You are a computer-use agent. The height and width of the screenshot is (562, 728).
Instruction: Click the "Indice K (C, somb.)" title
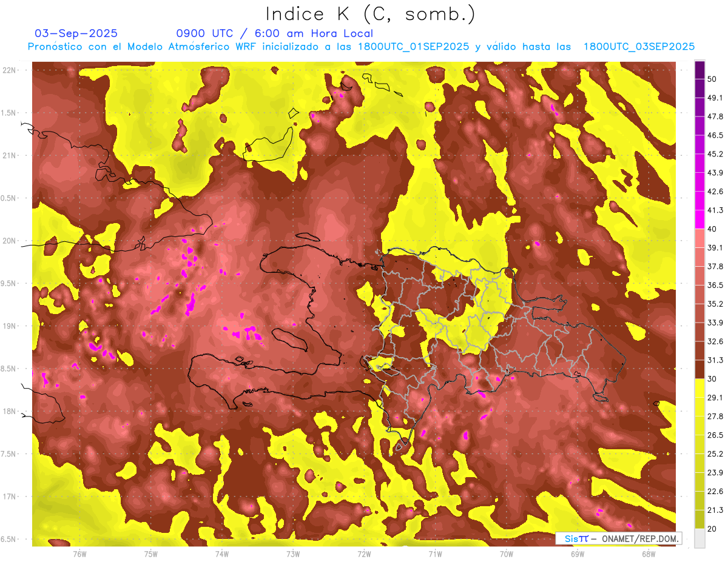pos(370,13)
